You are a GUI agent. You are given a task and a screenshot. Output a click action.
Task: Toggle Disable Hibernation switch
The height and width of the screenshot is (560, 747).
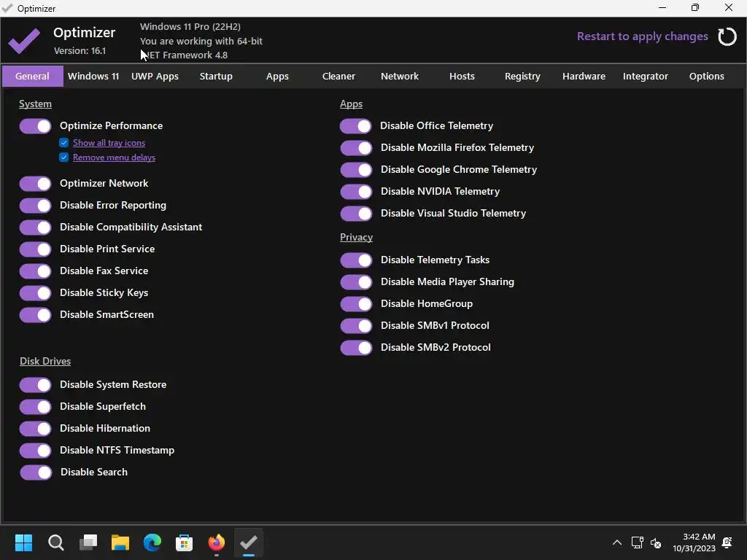point(35,429)
